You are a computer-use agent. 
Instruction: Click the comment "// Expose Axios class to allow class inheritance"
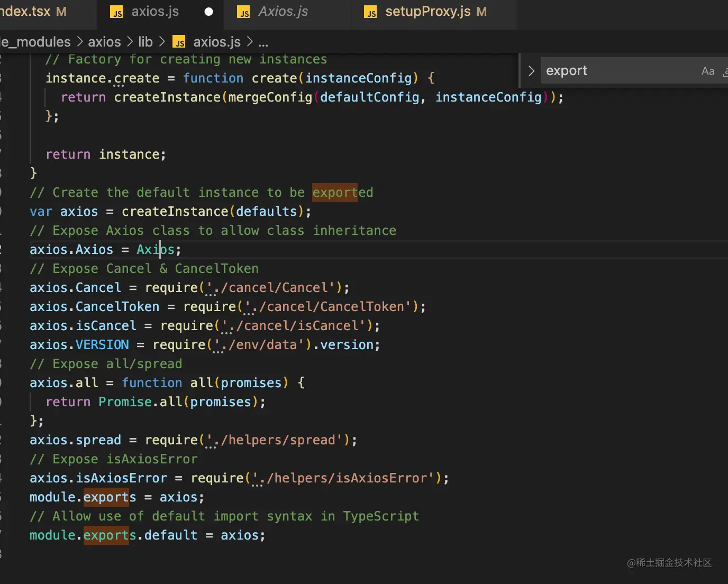(213, 231)
